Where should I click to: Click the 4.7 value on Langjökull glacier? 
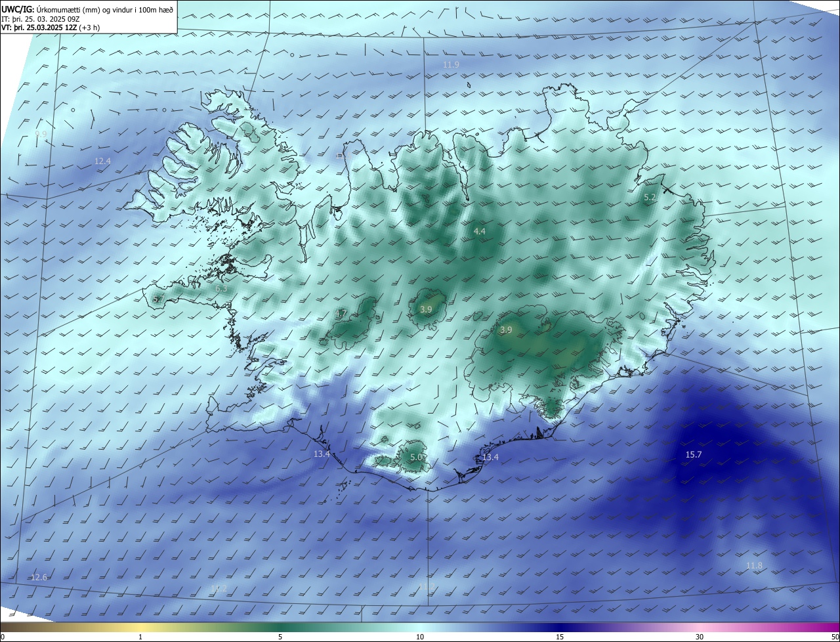tap(341, 313)
